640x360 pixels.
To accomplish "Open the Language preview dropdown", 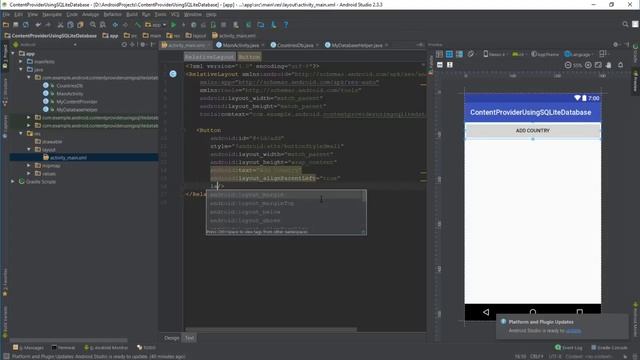I will (x=579, y=54).
